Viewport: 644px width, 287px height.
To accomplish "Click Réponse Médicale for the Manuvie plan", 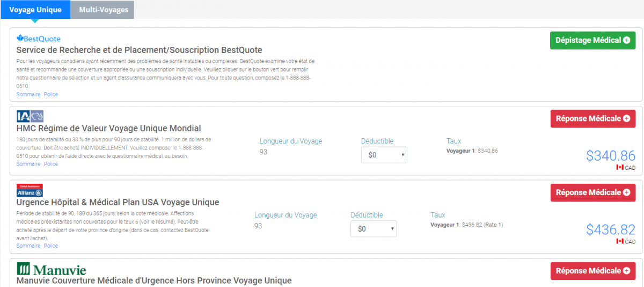I will [592, 271].
